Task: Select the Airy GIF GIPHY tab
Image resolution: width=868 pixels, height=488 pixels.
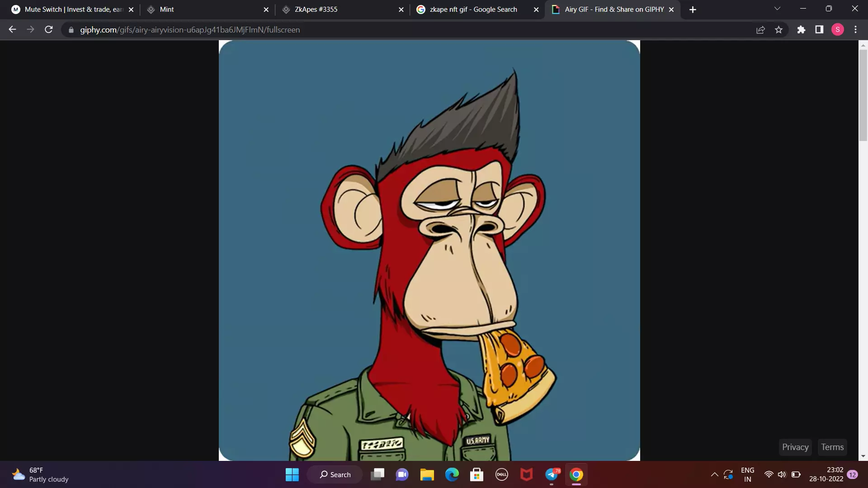Action: coord(613,9)
